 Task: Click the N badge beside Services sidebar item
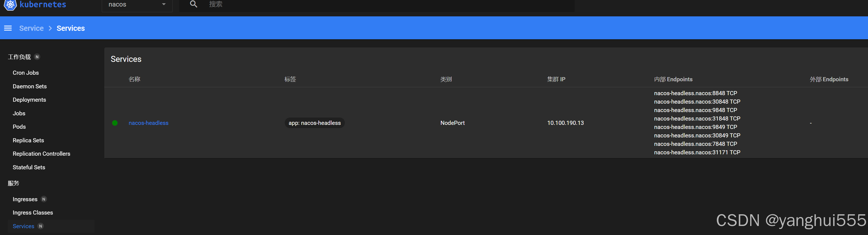41,226
